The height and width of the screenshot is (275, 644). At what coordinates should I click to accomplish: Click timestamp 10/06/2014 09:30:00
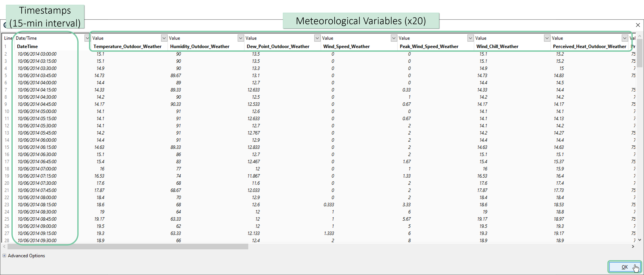pos(37,240)
